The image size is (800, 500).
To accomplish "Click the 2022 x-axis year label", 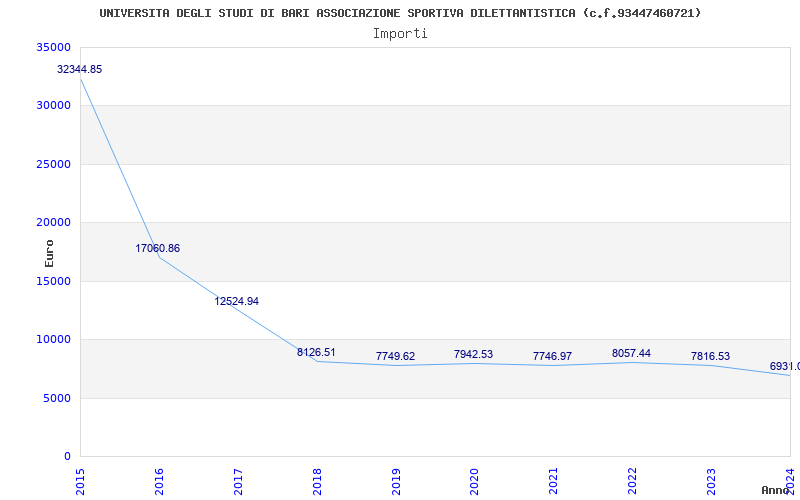I will point(633,482).
